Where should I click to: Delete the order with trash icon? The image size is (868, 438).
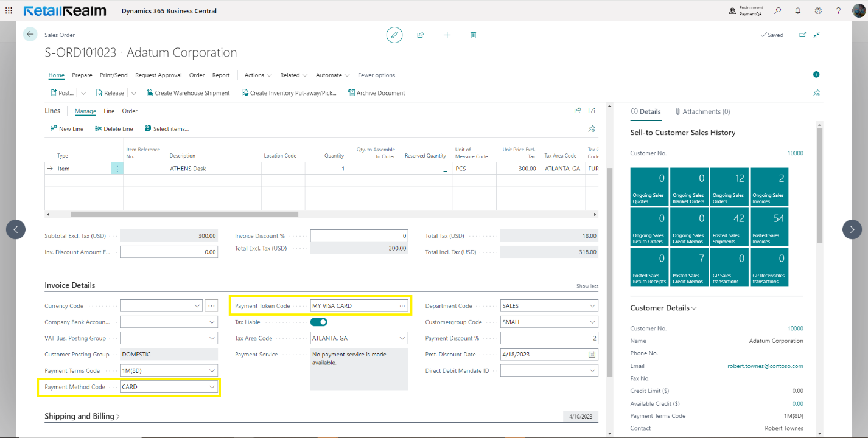click(x=473, y=35)
